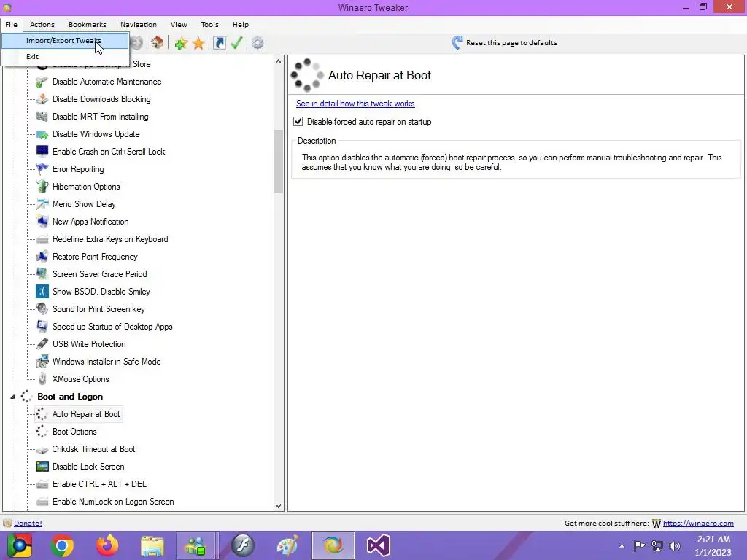This screenshot has height=560, width=747.
Task: Click the volume speaker tray icon
Action: coord(675,546)
